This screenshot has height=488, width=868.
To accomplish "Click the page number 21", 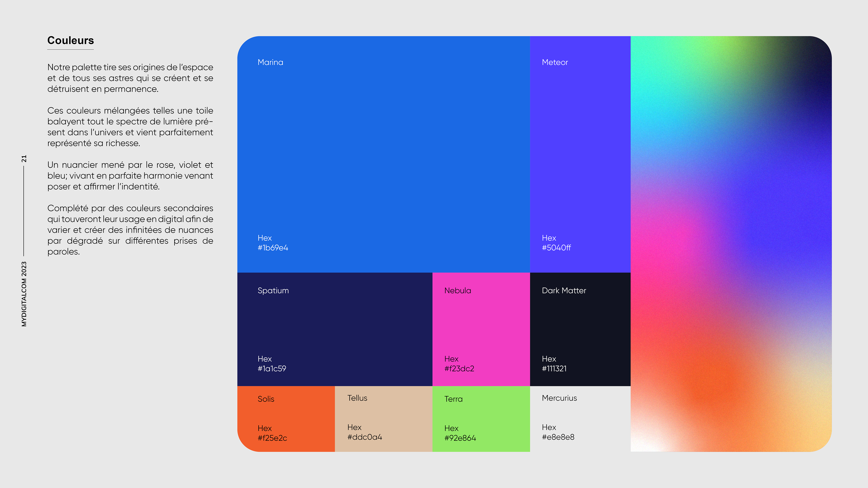I will pyautogui.click(x=24, y=159).
